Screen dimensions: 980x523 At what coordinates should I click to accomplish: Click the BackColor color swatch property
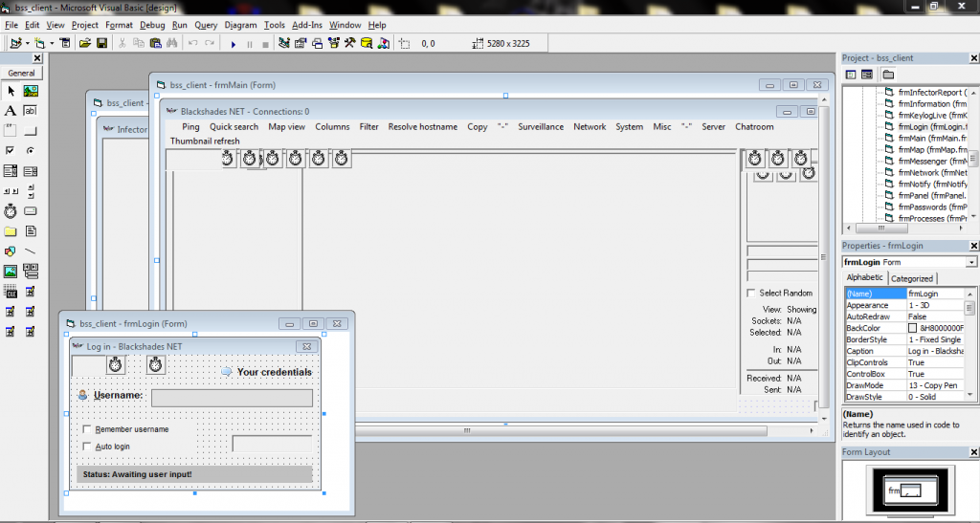(912, 328)
